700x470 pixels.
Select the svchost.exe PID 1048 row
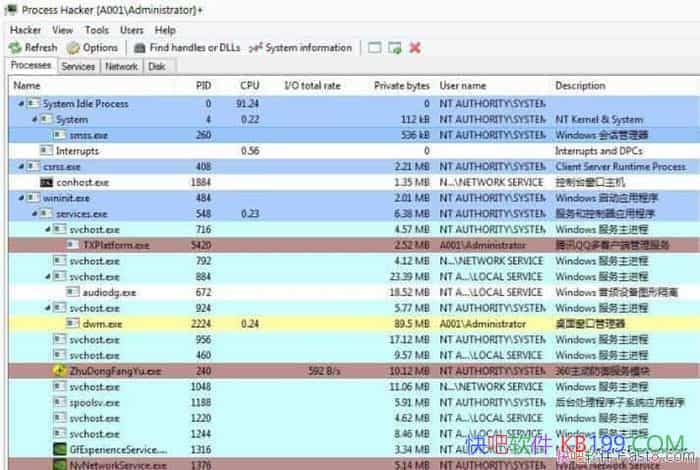coord(354,387)
